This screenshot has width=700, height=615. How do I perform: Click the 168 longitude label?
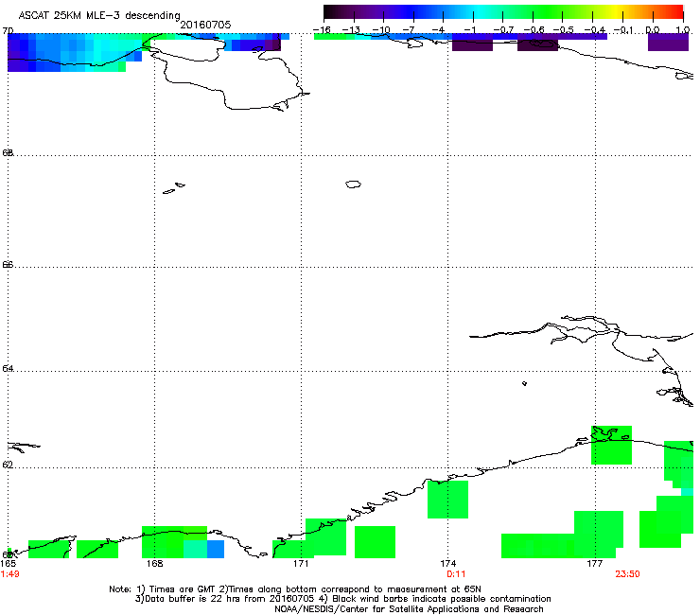coord(154,564)
